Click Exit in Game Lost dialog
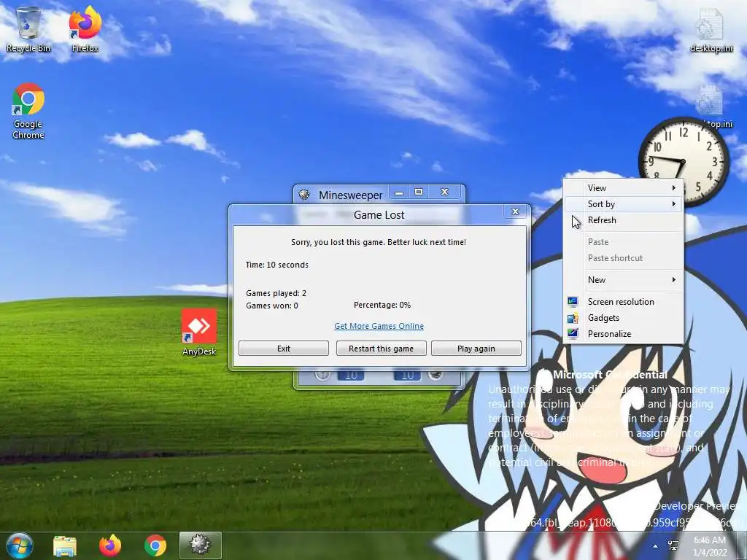747x560 pixels. click(x=284, y=348)
